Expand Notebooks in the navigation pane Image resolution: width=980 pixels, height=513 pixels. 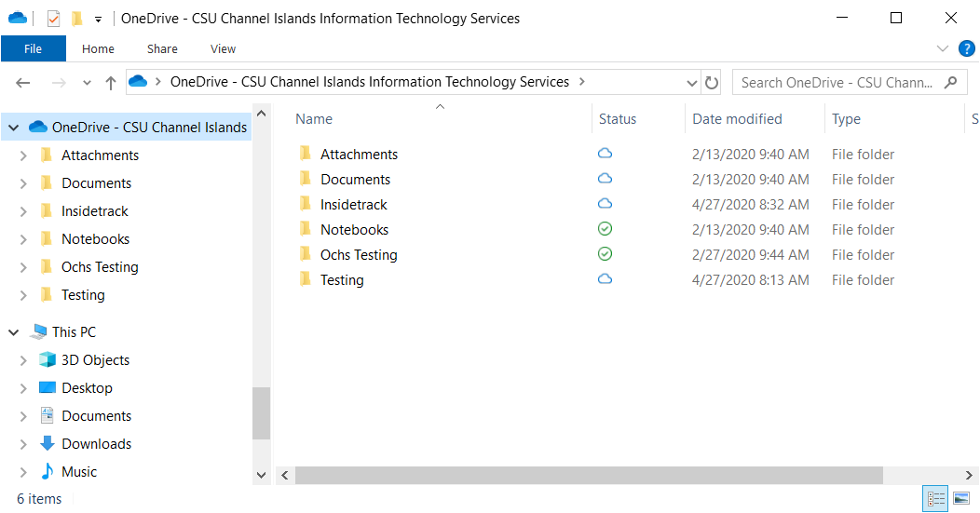click(23, 239)
